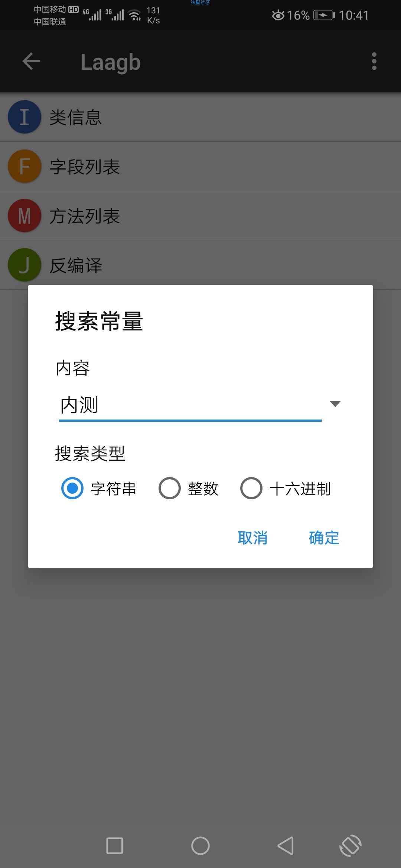Screen dimensions: 401x868
Task: Select the 字符串 radio button
Action: click(72, 488)
